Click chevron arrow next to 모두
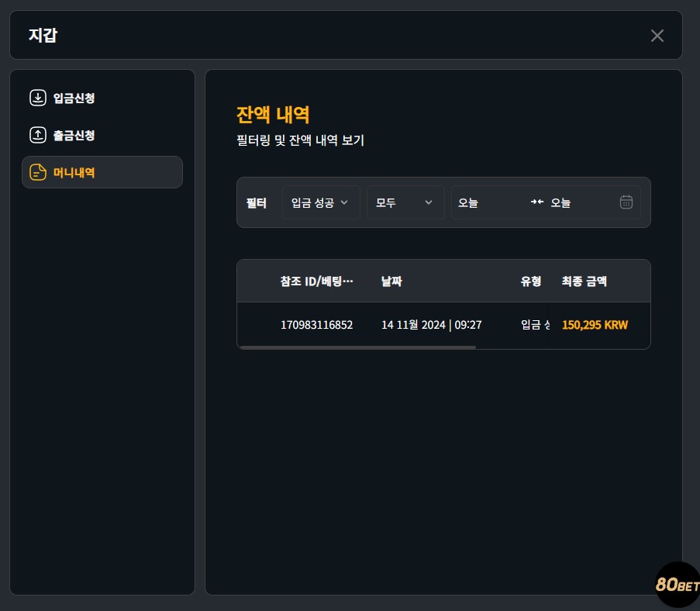This screenshot has width=700, height=611. coord(429,202)
